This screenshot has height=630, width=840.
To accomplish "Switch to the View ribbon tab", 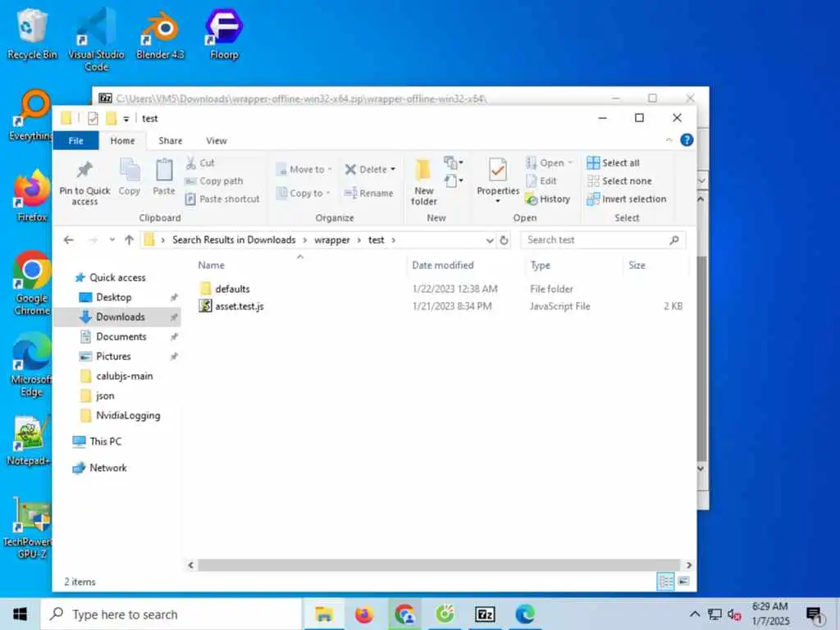I will (x=217, y=141).
